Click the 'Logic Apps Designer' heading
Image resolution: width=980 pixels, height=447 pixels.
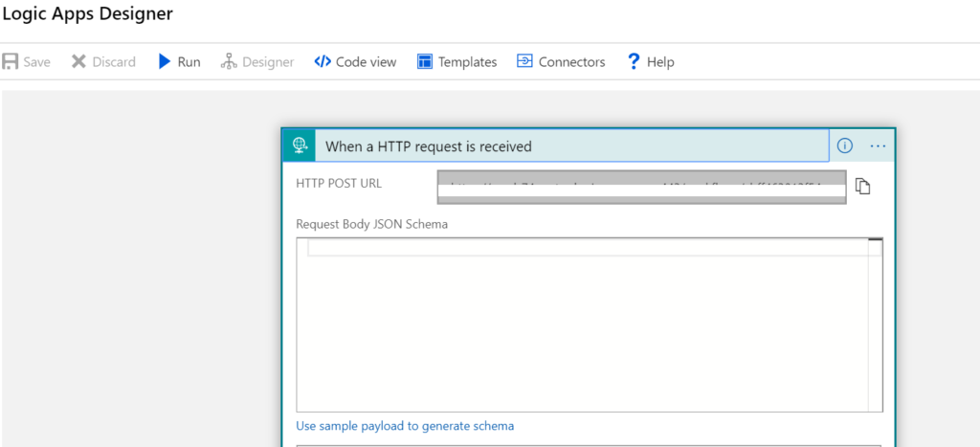pos(87,13)
